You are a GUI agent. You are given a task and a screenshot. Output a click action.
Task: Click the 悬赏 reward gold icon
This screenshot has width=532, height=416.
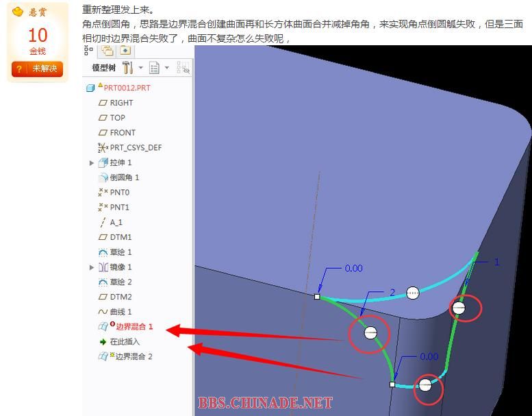[x=18, y=12]
